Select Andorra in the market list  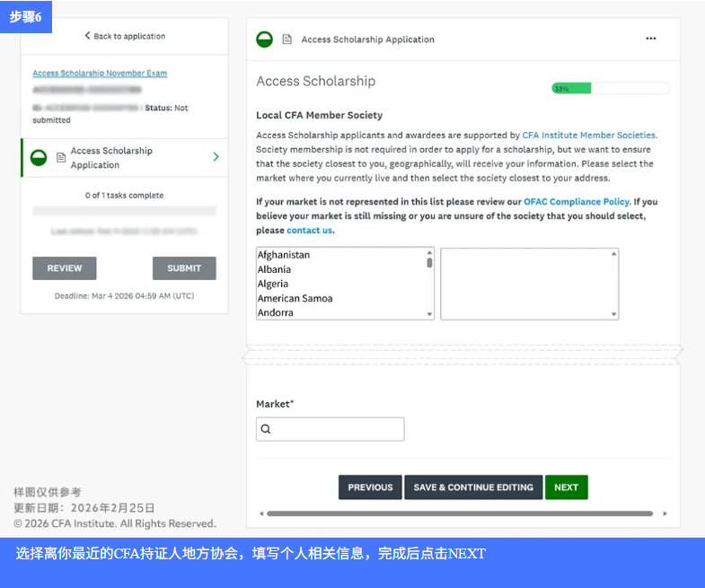click(275, 312)
